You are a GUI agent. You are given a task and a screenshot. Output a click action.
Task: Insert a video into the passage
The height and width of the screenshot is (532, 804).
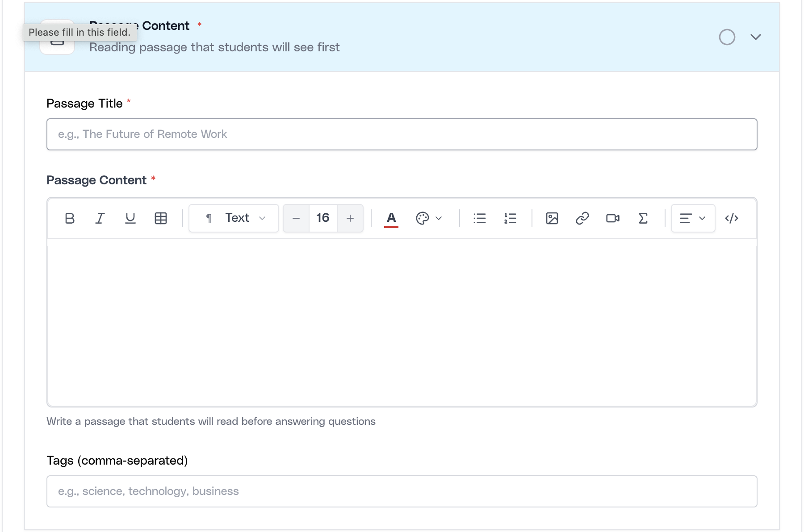click(612, 218)
